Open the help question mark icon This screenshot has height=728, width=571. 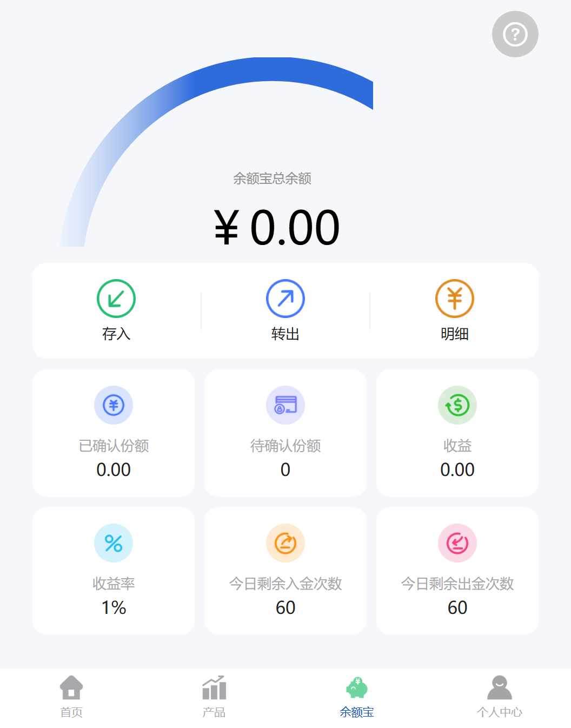(515, 34)
